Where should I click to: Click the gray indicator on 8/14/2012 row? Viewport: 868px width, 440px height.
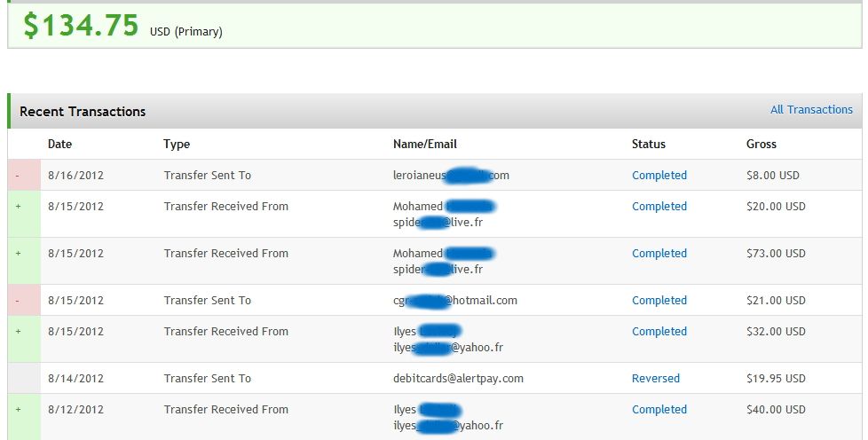point(24,379)
